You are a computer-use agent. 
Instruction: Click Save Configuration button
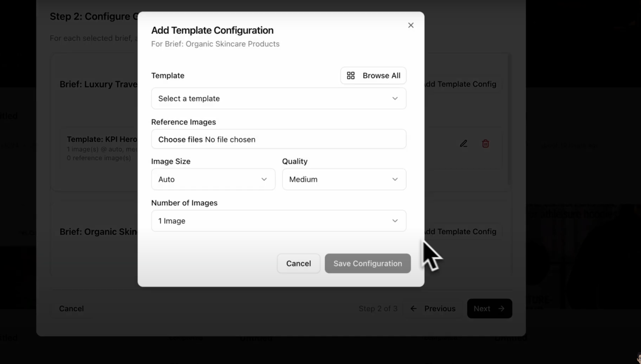coord(367,264)
